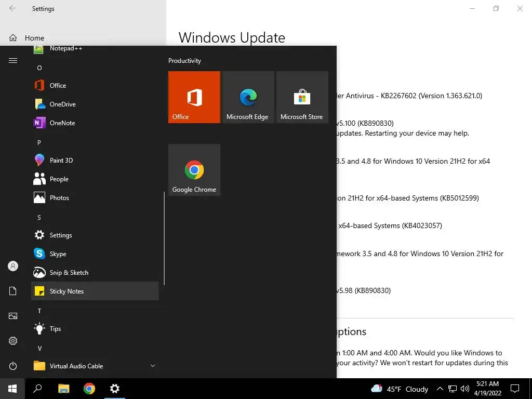Click the v5.98 (KB890830) update entry
The height and width of the screenshot is (399, 532).
(x=364, y=290)
